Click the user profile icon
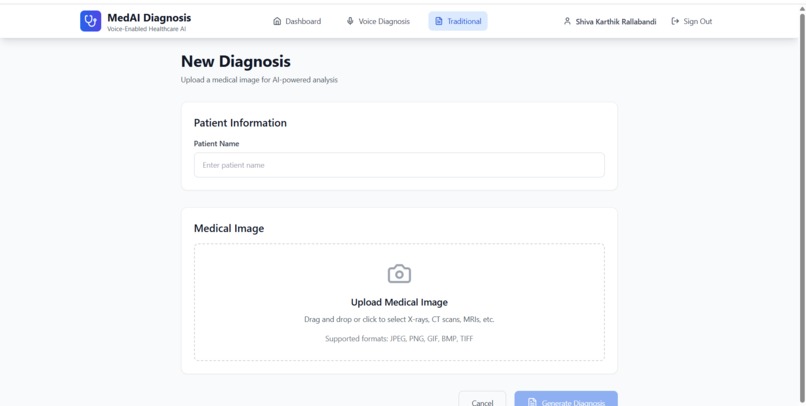The image size is (806, 406). coord(567,21)
